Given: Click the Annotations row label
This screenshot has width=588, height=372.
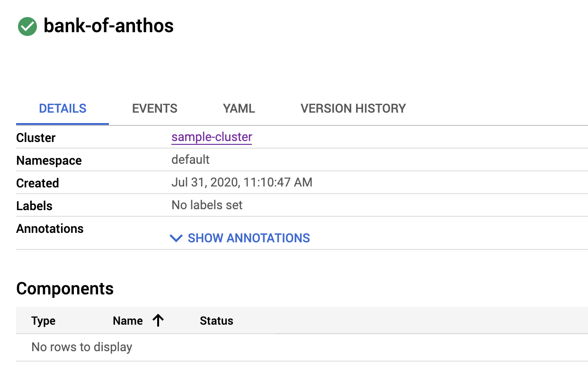Looking at the screenshot, I should point(50,229).
